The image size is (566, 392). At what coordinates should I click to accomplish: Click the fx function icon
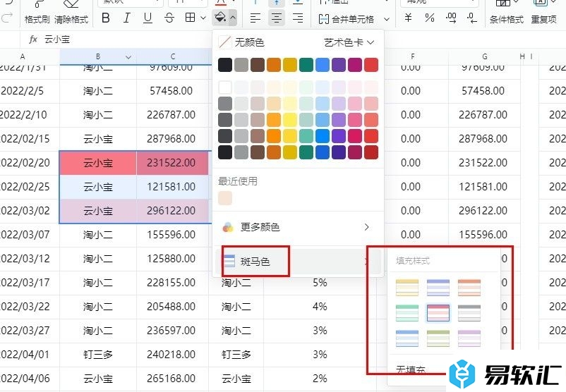click(x=33, y=39)
